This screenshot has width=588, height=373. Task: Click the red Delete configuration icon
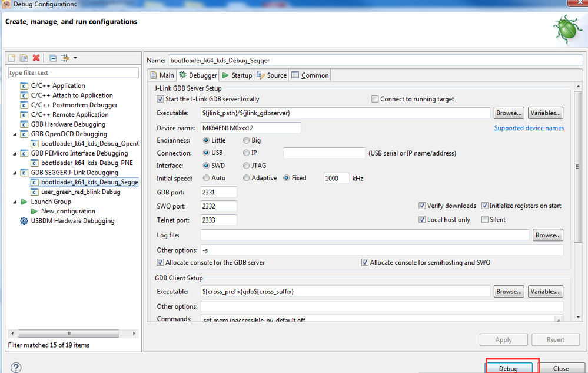36,58
